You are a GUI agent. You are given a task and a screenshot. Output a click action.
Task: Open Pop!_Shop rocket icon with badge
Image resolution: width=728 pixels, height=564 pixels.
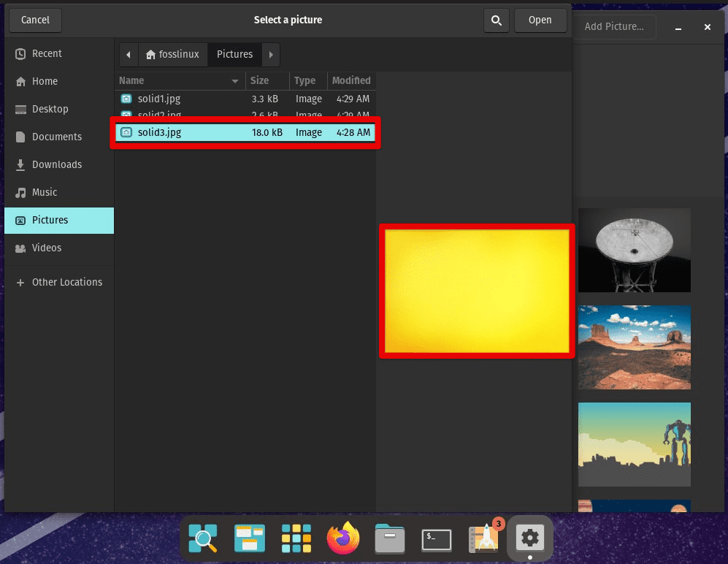[483, 539]
